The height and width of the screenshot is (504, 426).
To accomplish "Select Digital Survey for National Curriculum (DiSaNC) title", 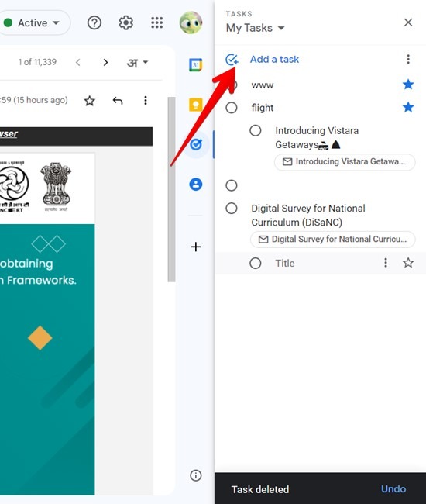I will click(x=308, y=215).
